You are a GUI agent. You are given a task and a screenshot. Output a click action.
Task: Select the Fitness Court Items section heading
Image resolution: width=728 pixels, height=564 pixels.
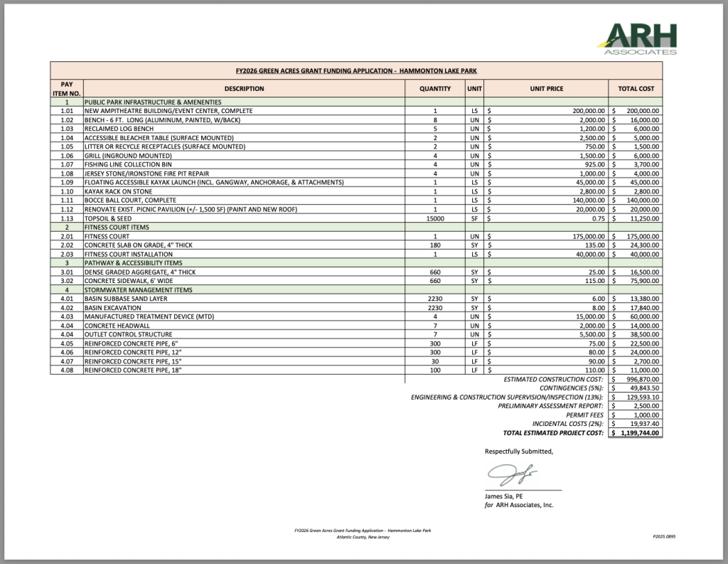click(x=117, y=227)
